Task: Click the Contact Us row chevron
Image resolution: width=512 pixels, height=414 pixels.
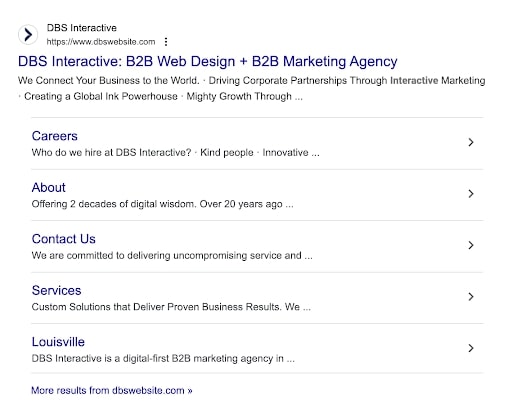Action: click(x=471, y=245)
